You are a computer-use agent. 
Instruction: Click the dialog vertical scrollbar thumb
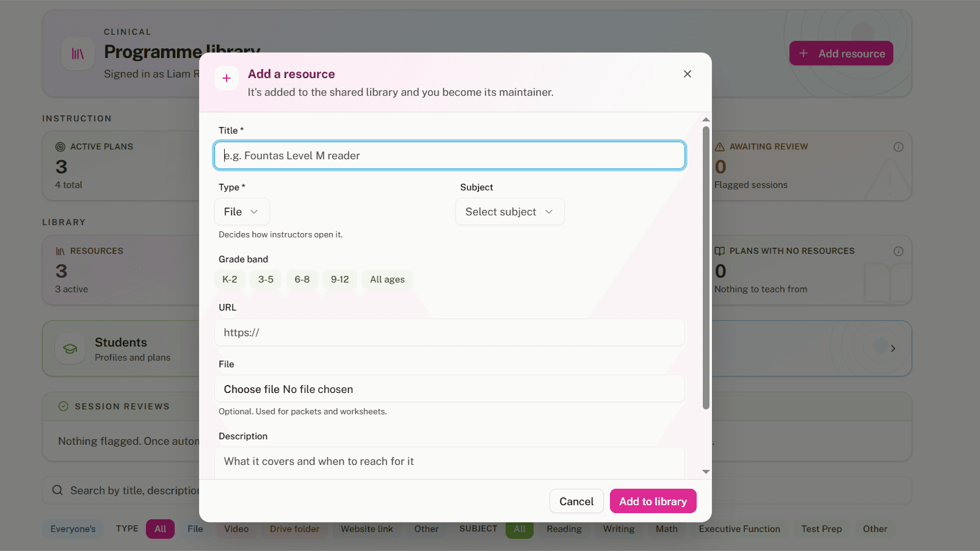[706, 267]
